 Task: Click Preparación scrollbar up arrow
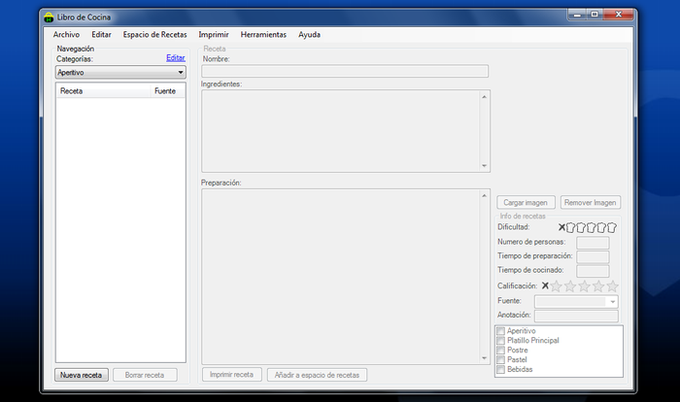484,196
